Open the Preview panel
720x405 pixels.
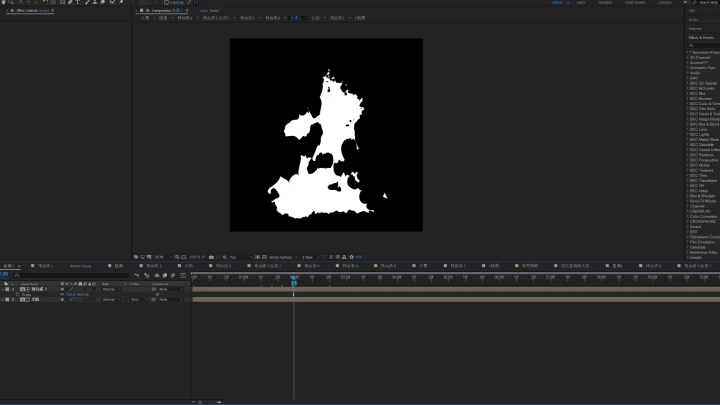tap(695, 28)
